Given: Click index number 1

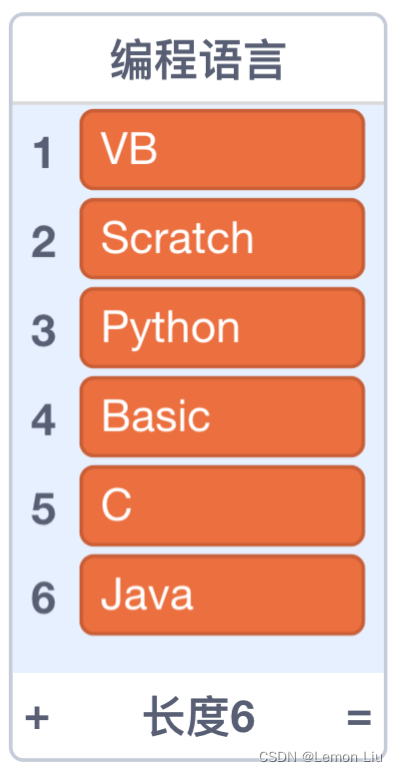Looking at the screenshot, I should click(x=43, y=153).
